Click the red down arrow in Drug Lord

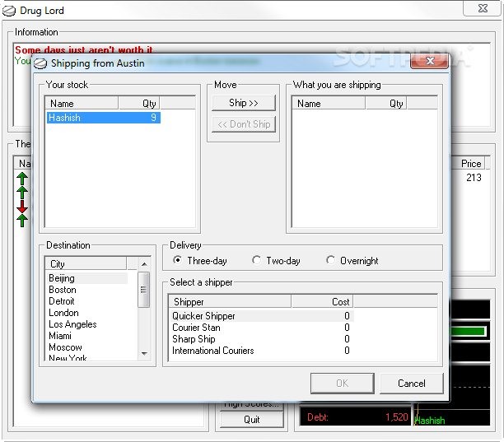point(22,207)
